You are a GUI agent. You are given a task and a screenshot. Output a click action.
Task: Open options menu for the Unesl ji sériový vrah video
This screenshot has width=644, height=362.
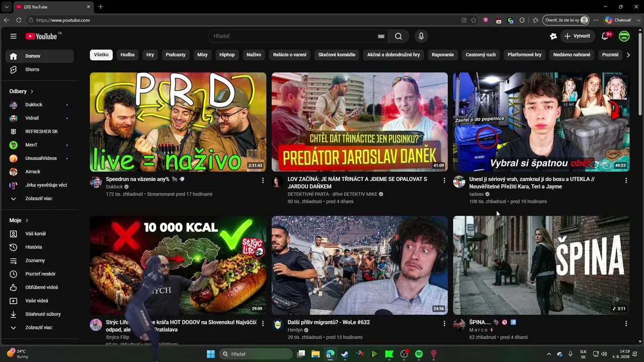pos(626,180)
